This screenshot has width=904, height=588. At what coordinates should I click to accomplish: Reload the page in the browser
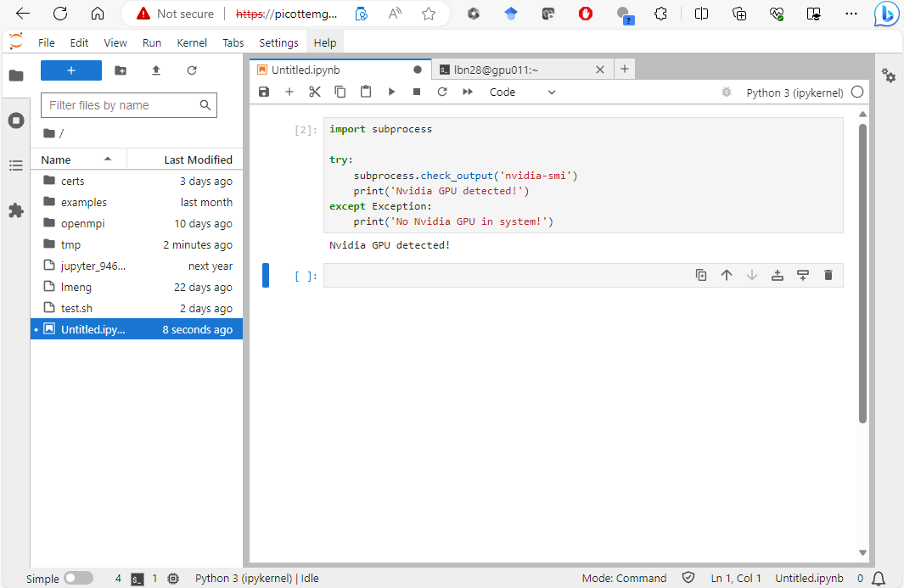point(60,14)
